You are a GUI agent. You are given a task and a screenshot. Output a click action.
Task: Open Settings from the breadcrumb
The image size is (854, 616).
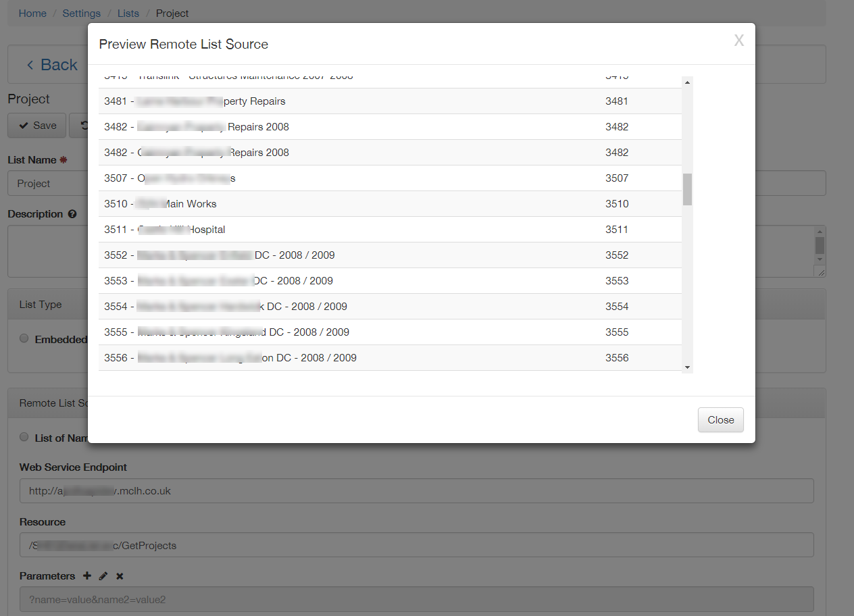click(x=82, y=14)
